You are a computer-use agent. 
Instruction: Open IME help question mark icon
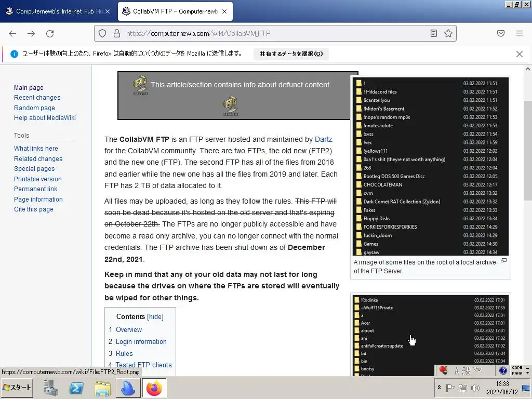503,370
